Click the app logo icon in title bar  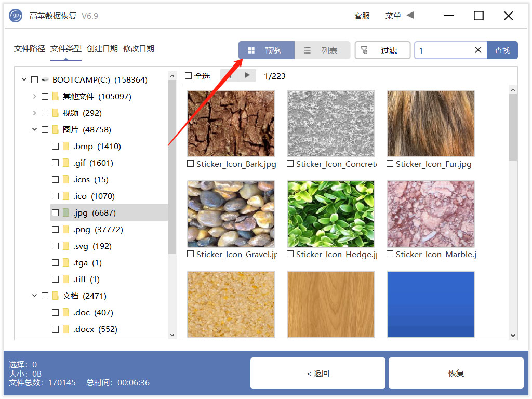point(16,16)
